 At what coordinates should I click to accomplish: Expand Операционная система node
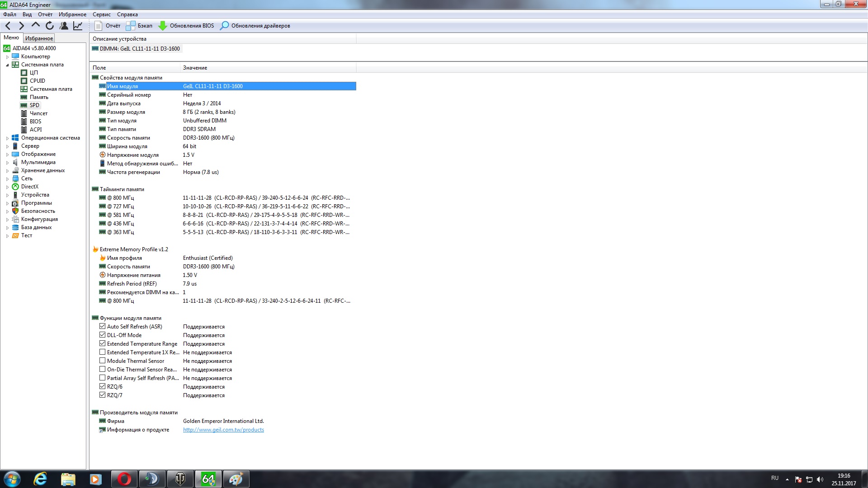click(x=7, y=138)
